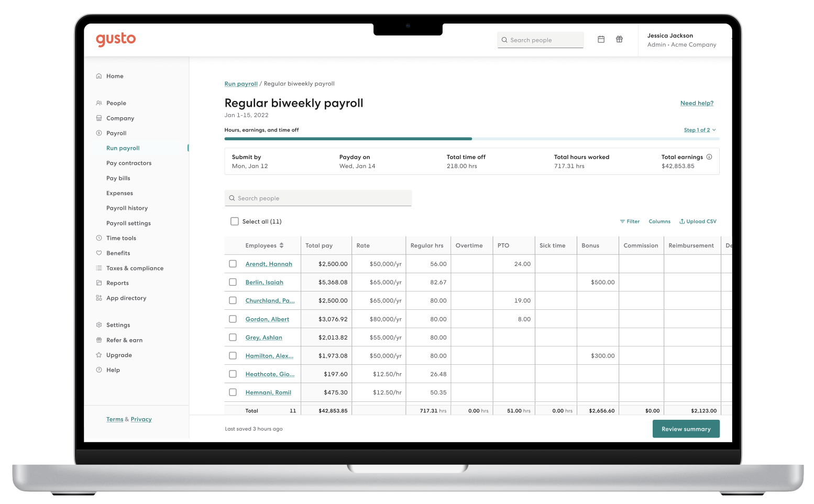
Task: Expand the Step 1 of 2 dropdown
Action: (x=700, y=130)
